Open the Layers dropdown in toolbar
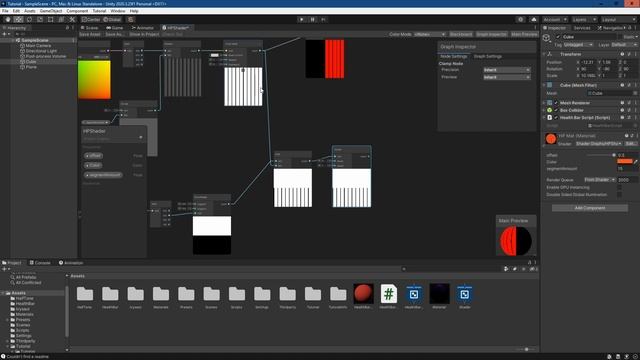This screenshot has height=360, width=640. [x=584, y=20]
